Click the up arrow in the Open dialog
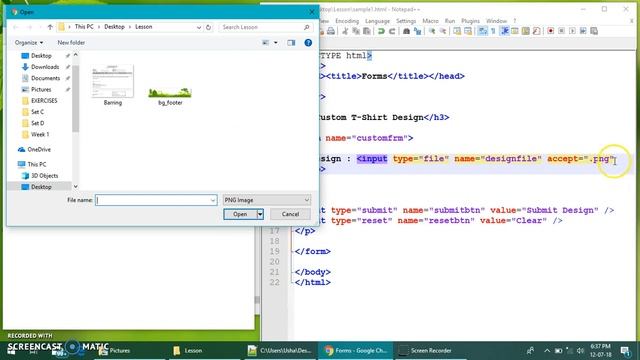Screen dimensions: 640x360 [50, 27]
